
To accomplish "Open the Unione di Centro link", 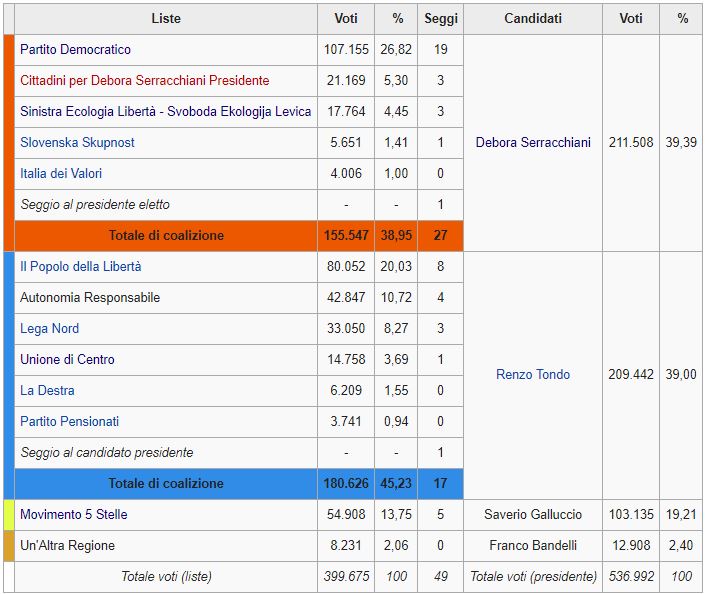I will [67, 359].
